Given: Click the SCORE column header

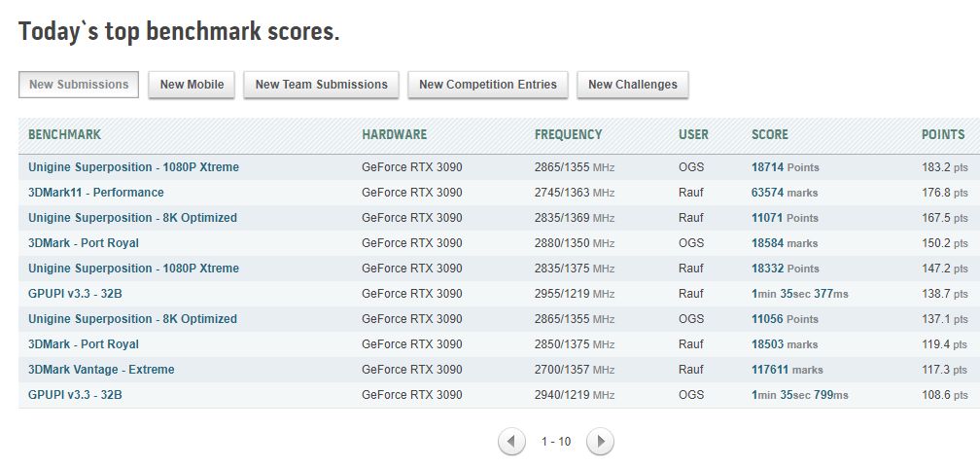Looking at the screenshot, I should [x=769, y=134].
